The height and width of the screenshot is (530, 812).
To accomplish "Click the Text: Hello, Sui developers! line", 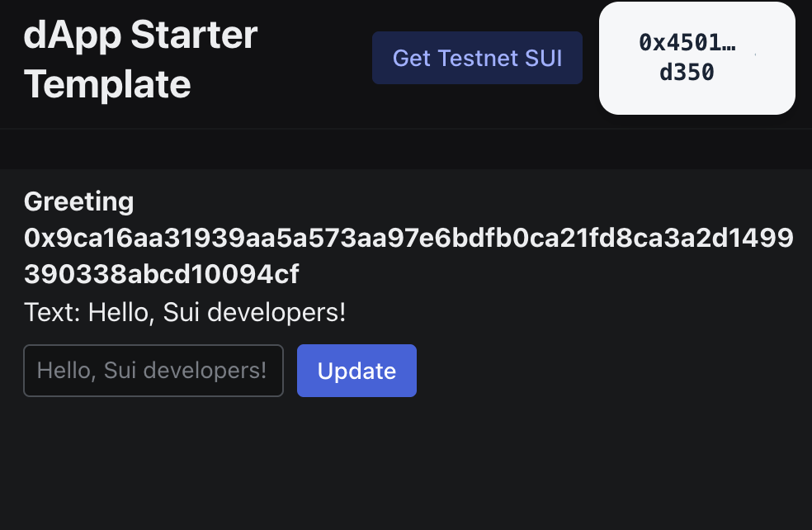I will point(185,313).
